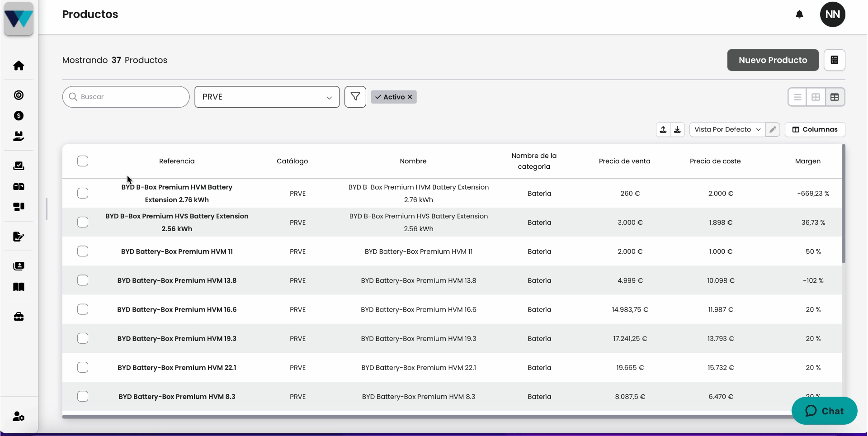Open the board layout icon in the sidebar
Screen dimensions: 868x436
click(x=19, y=207)
